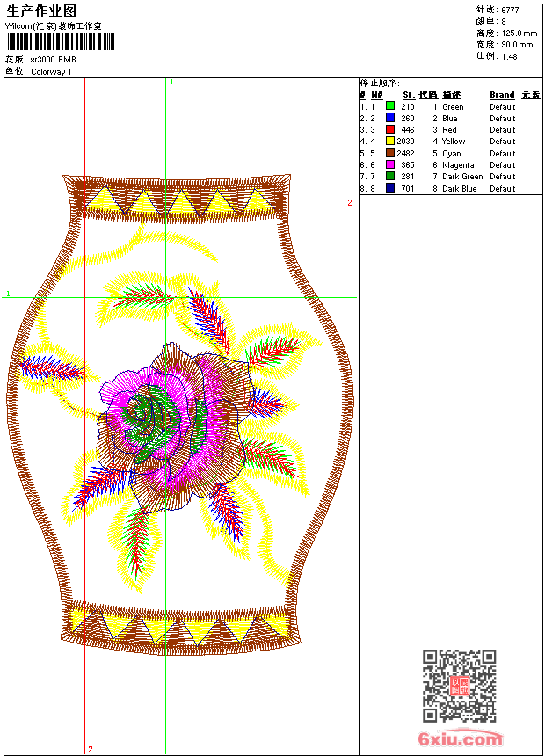The height and width of the screenshot is (756, 545).
Task: Click the 描述 description column header
Action: [452, 95]
